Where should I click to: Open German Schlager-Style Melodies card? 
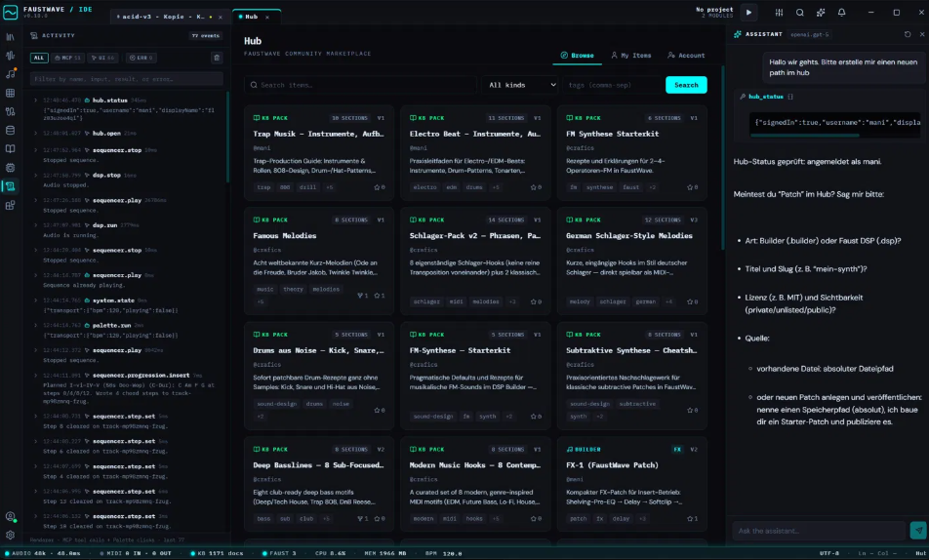click(x=632, y=260)
